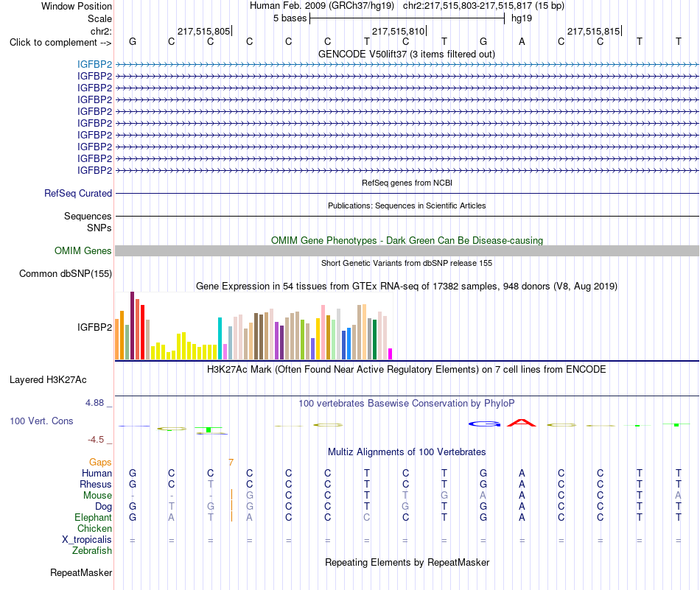700x590 pixels.
Task: Click the orange gap marker labeled 7
Action: point(231,462)
